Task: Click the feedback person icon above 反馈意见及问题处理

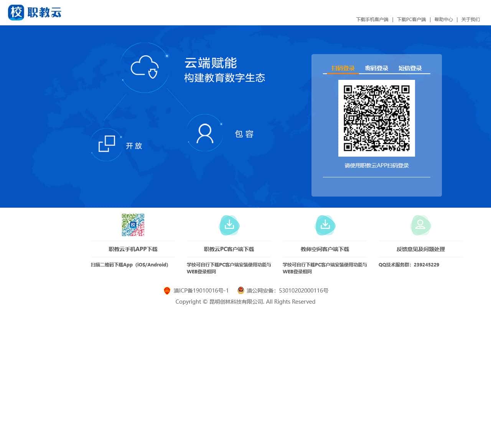Action: click(421, 225)
